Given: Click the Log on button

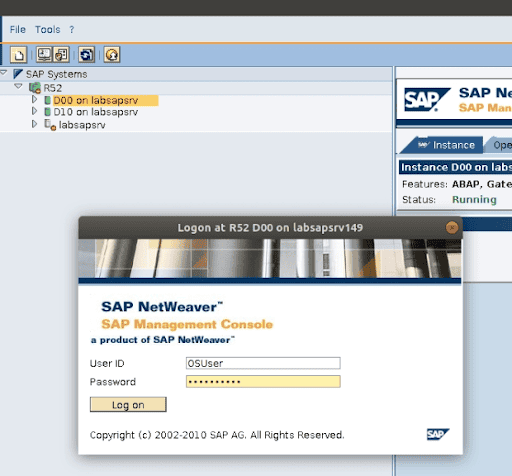Looking at the screenshot, I should (x=128, y=405).
